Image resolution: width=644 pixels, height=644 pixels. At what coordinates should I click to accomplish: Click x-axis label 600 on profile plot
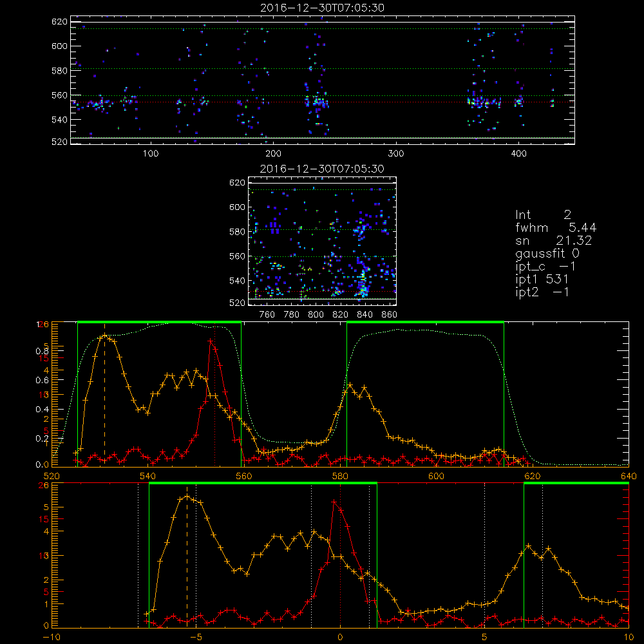tap(436, 476)
